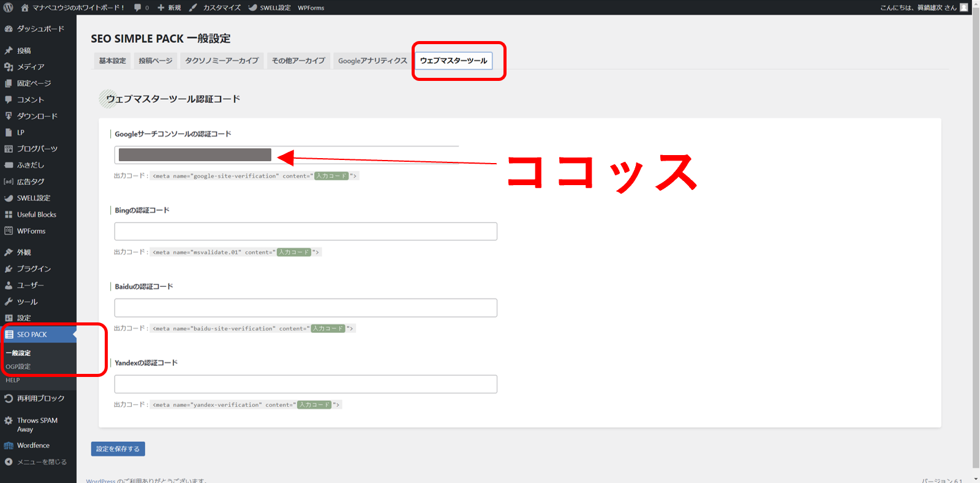Click 設定を保存する button
Image resolution: width=980 pixels, height=483 pixels.
[x=118, y=449]
